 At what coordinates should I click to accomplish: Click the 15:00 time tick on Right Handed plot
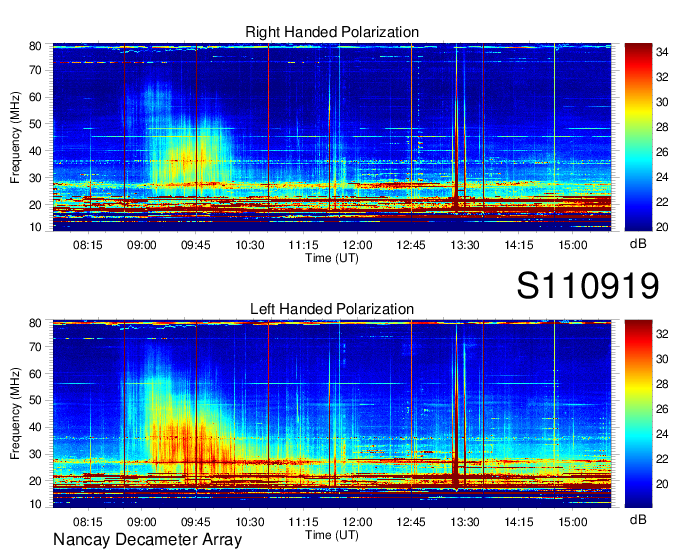coord(572,245)
